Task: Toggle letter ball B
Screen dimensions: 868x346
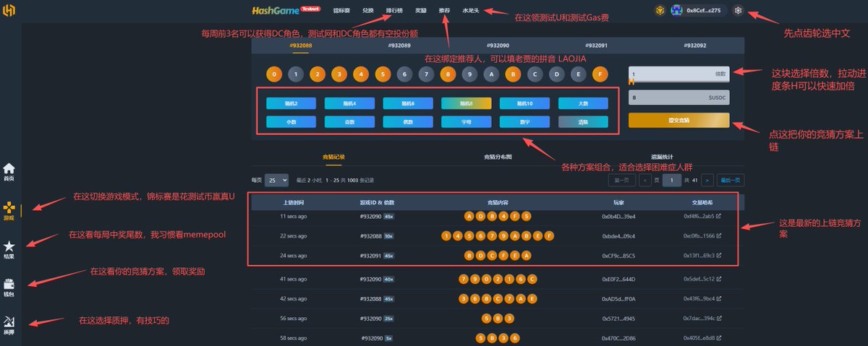Action: (x=513, y=74)
